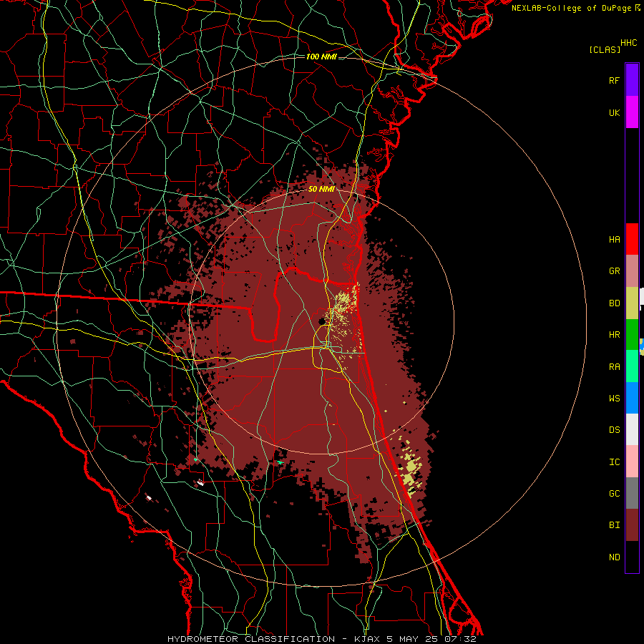Click the 'GR' legend label
644x644 pixels.
[614, 271]
